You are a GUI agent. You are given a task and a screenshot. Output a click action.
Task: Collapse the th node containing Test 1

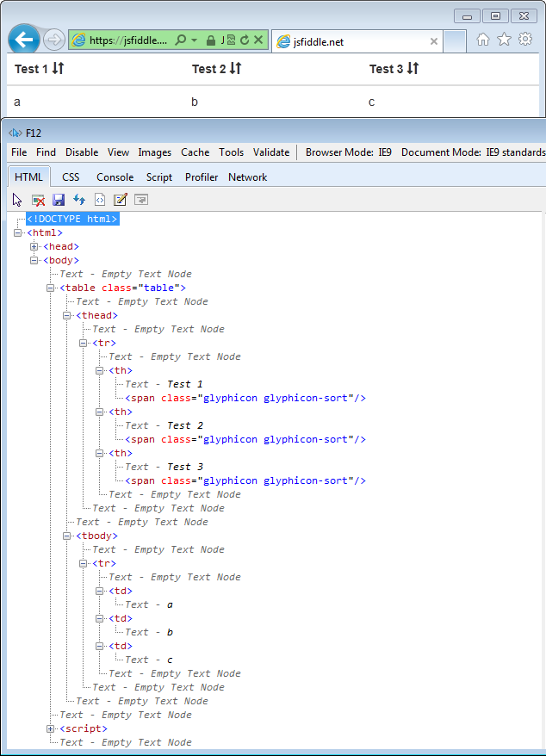coord(99,371)
